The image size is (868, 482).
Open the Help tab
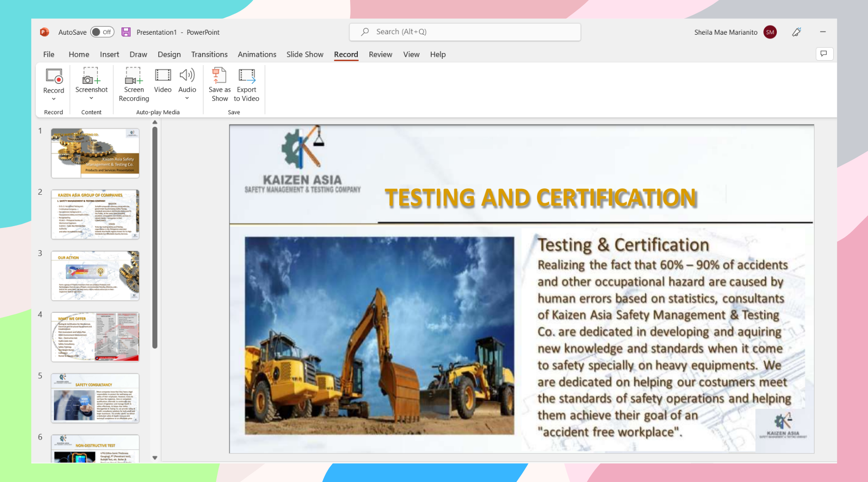[x=438, y=54]
